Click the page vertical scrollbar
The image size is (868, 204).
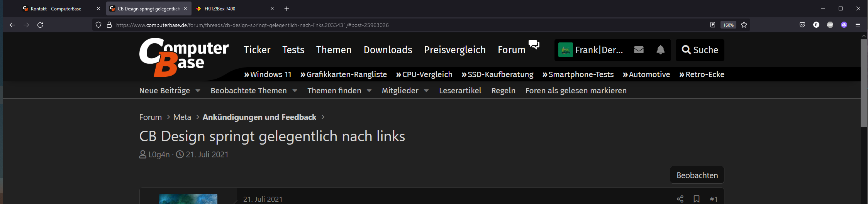(x=864, y=83)
